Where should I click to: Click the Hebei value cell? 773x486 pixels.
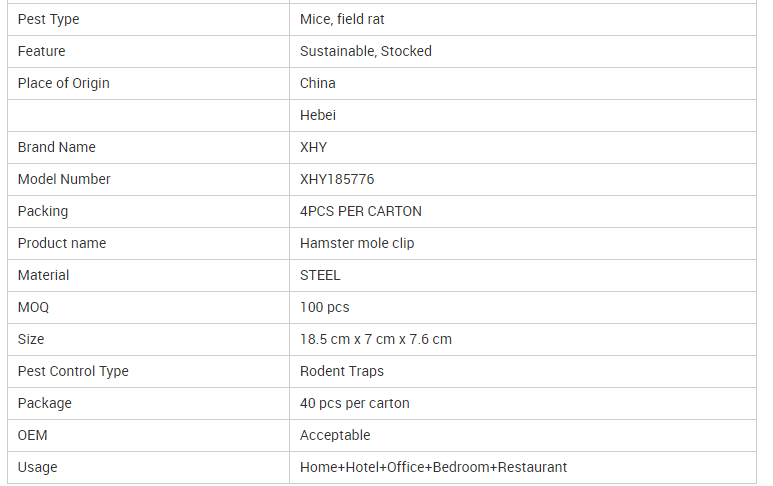(523, 115)
